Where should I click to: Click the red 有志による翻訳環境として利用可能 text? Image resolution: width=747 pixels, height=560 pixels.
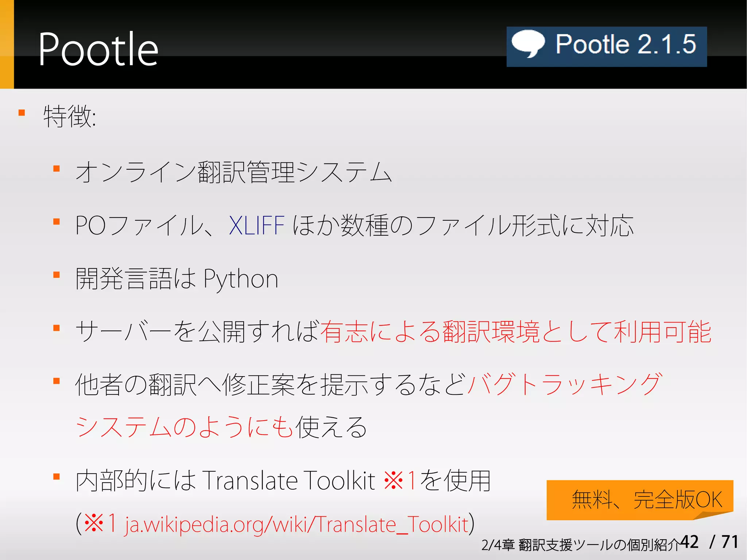pyautogui.click(x=516, y=332)
